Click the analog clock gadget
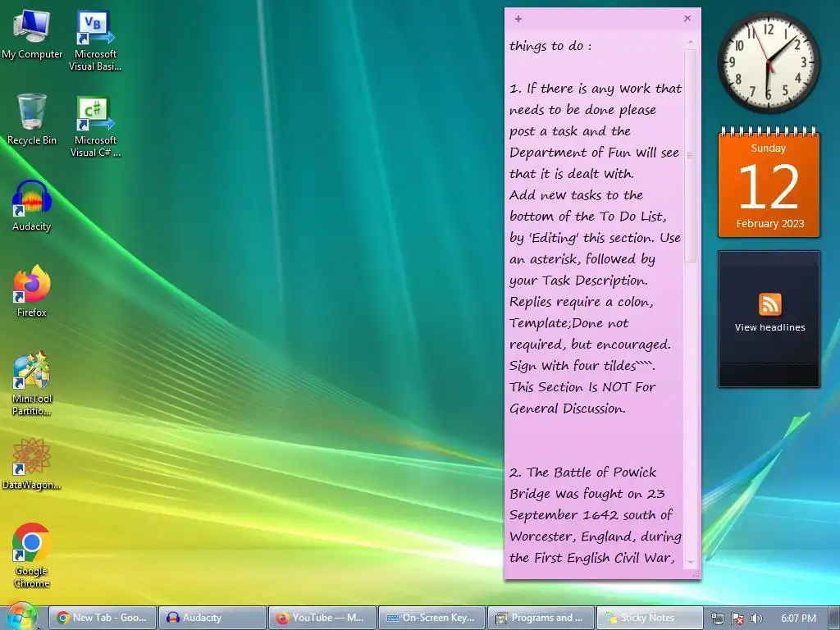 [x=769, y=62]
